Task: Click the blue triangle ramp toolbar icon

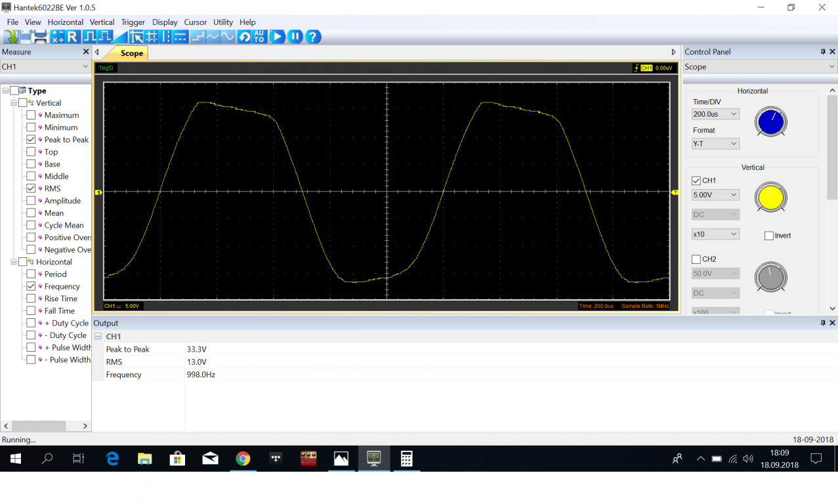Action: click(x=120, y=37)
